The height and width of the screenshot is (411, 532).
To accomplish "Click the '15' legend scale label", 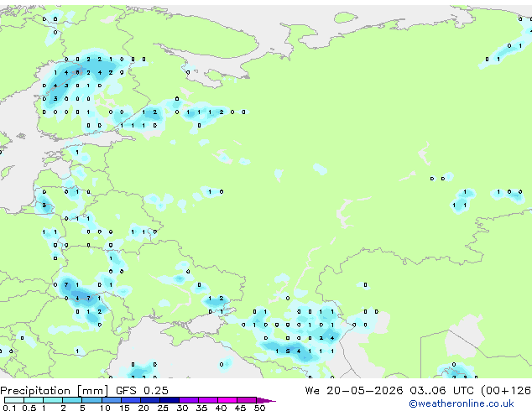I will click(124, 408).
